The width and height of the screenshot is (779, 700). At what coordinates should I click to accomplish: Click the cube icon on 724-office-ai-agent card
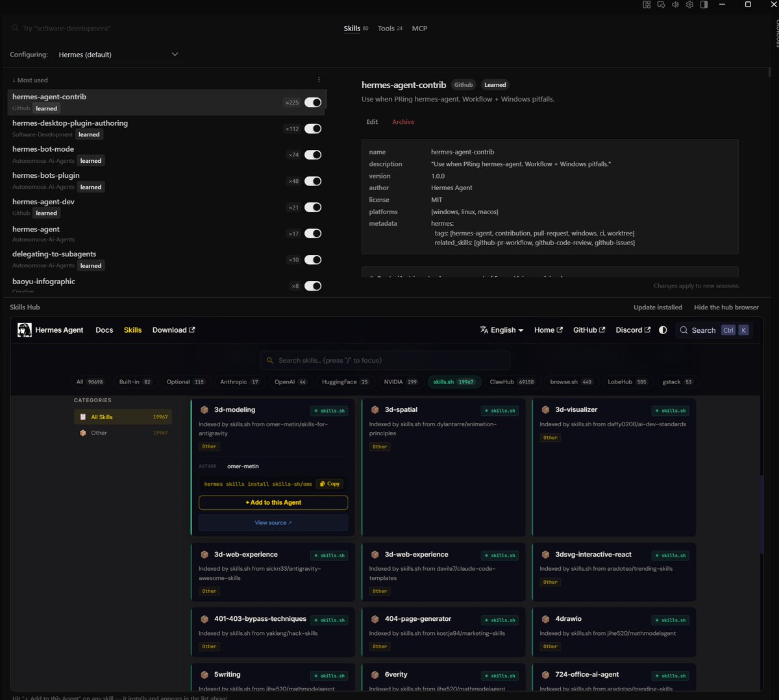pyautogui.click(x=545, y=675)
